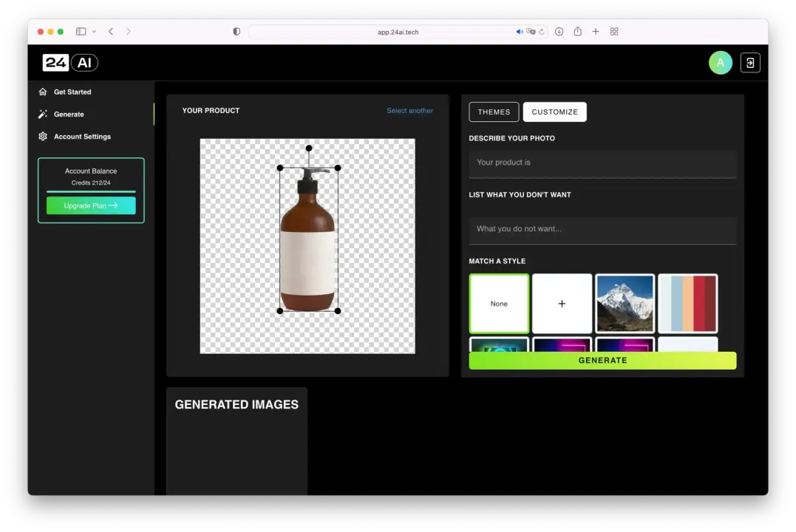The width and height of the screenshot is (796, 532).
Task: Open the tab overview grid icon
Action: [614, 32]
